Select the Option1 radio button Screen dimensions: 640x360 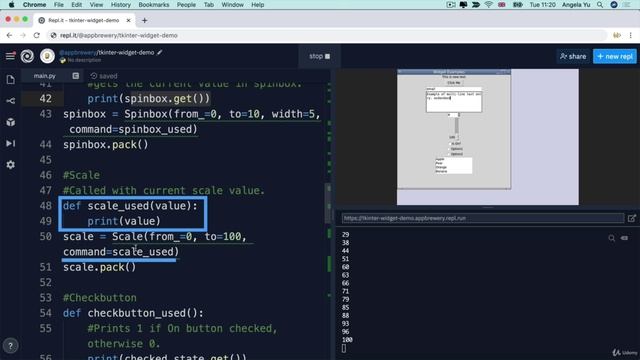(x=456, y=149)
